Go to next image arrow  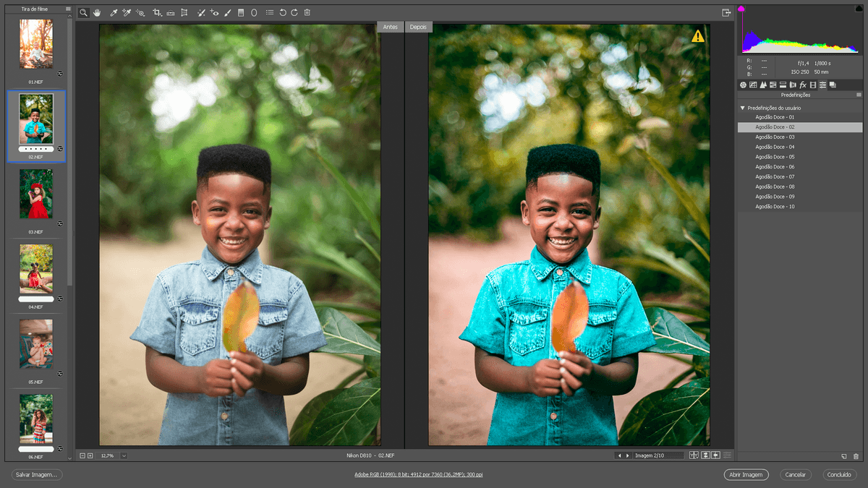[x=627, y=455]
